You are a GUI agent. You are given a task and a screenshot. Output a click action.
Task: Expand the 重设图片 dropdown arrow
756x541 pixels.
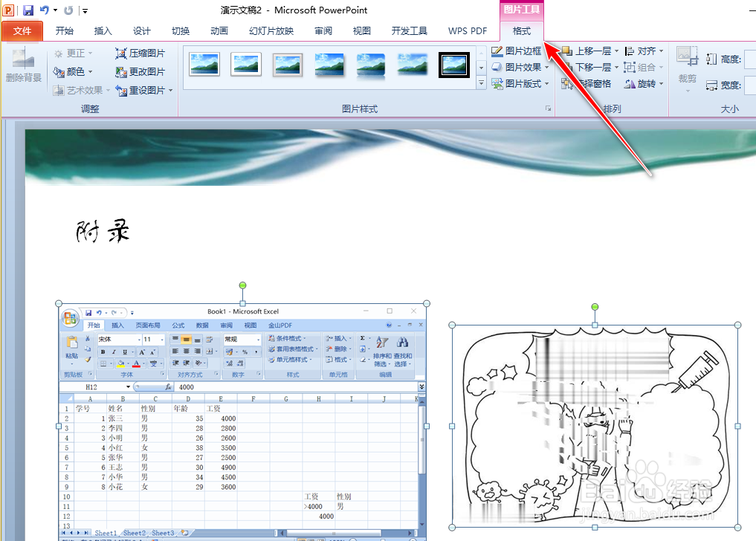click(171, 90)
